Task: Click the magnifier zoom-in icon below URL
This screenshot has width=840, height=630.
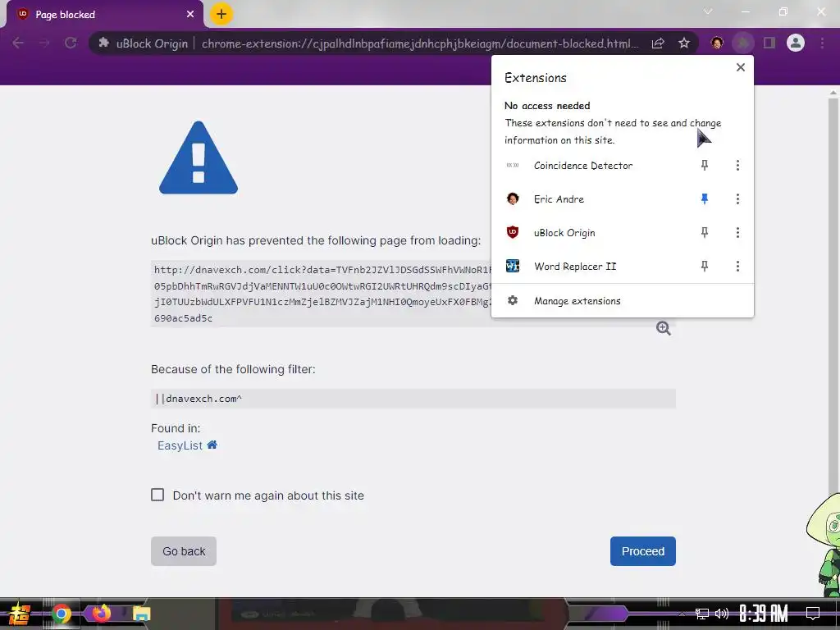Action: pos(663,328)
